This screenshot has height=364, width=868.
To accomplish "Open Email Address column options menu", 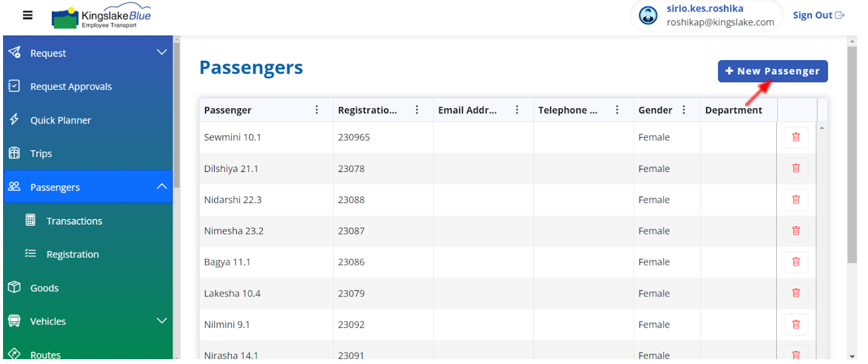I will click(x=517, y=110).
